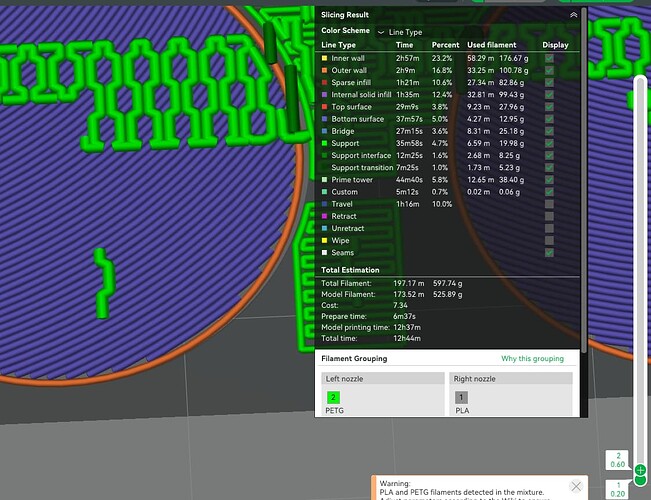
Task: Enable Travel display checkbox
Action: pyautogui.click(x=549, y=204)
